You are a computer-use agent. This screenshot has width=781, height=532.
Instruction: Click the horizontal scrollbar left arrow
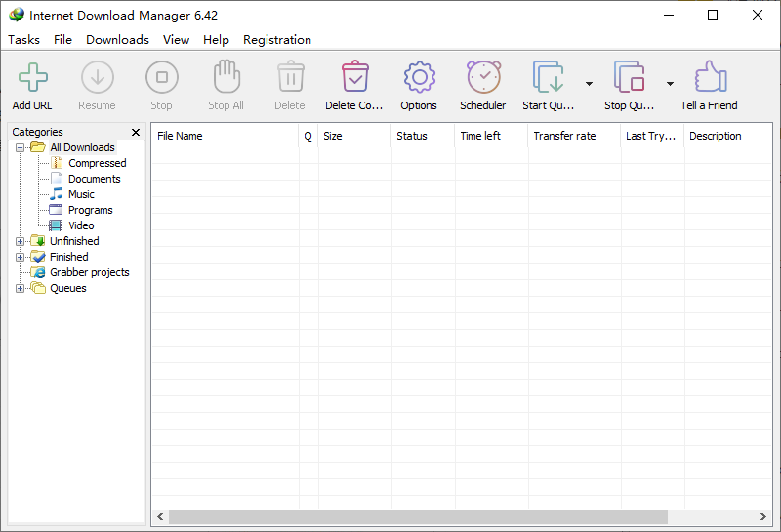point(160,517)
